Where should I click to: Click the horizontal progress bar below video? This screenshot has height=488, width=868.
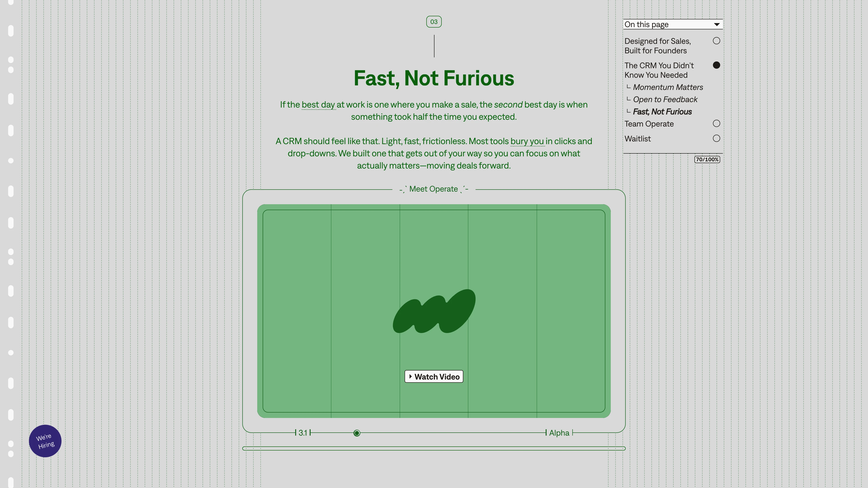pos(434,448)
